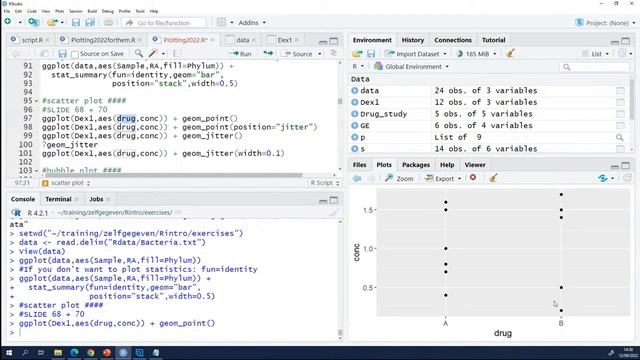Open the Session menu
This screenshot has height=360, width=640.
[x=76, y=11]
